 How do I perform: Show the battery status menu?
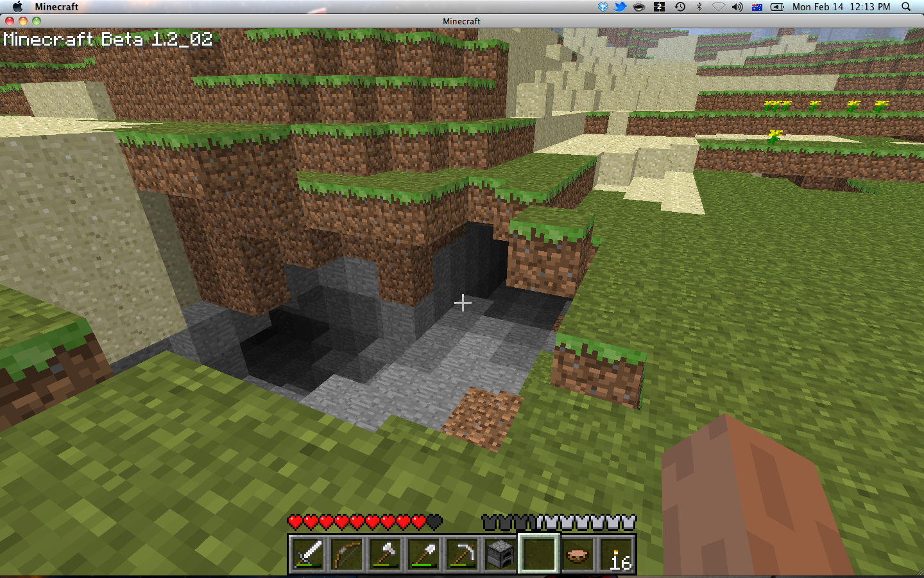pyautogui.click(x=777, y=6)
